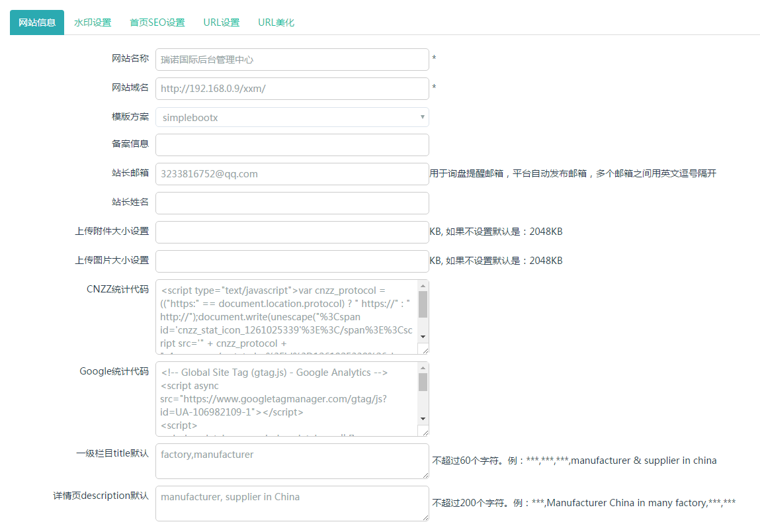This screenshot has width=760, height=532.
Task: Focus the 站长姓名 input field
Action: pyautogui.click(x=292, y=203)
